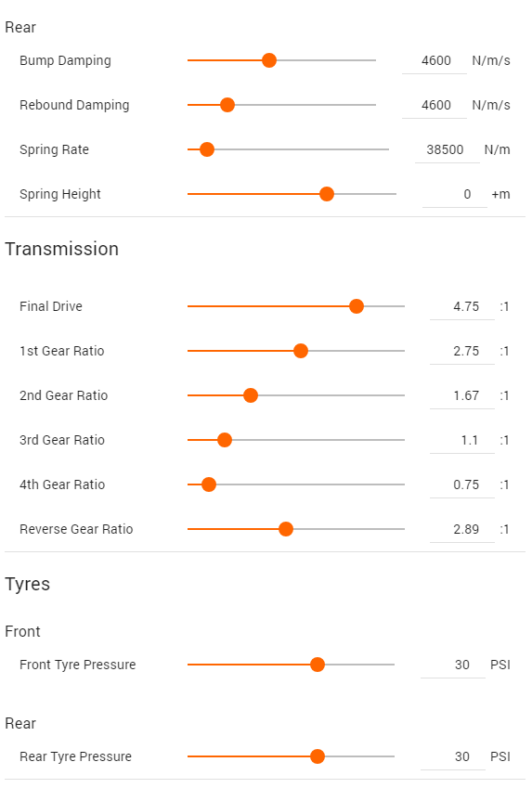Click the 4th Gear Ratio slider handle
This screenshot has height=788, width=532.
coord(209,484)
